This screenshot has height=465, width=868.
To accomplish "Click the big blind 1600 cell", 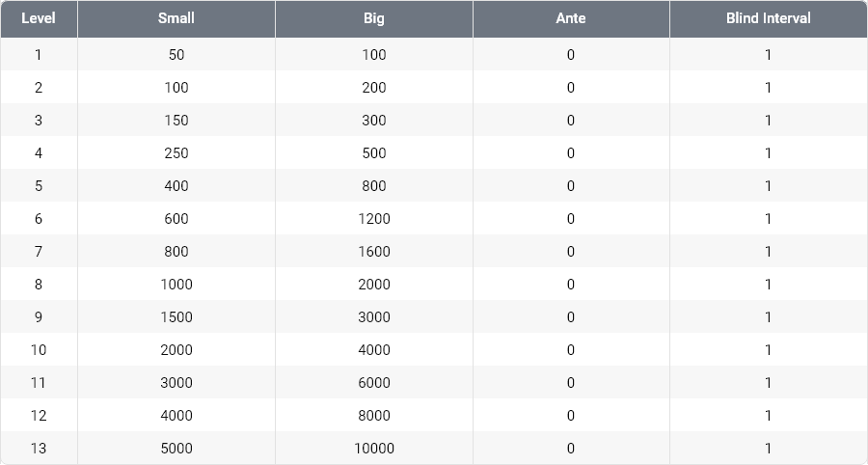I will pos(374,252).
